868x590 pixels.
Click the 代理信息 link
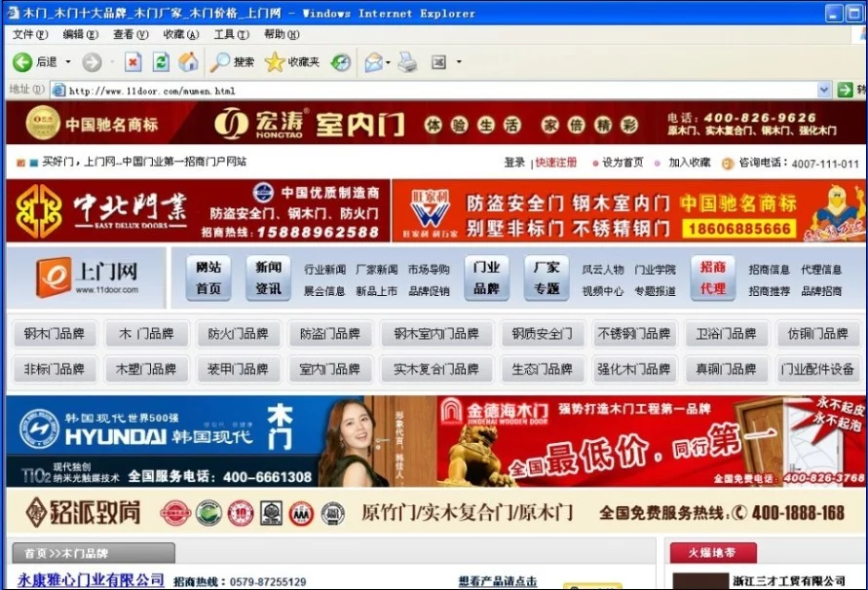coord(821,270)
